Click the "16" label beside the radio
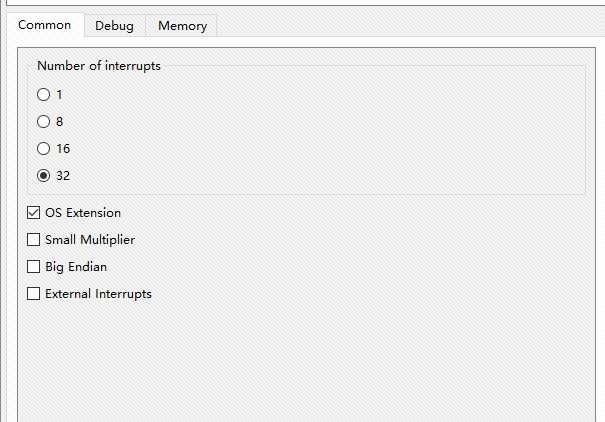This screenshot has width=605, height=422. click(63, 149)
